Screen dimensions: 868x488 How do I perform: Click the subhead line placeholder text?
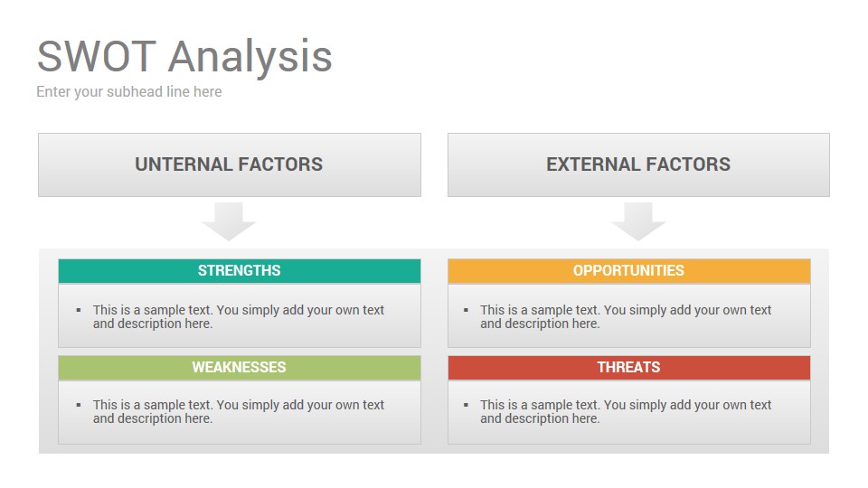[x=129, y=92]
